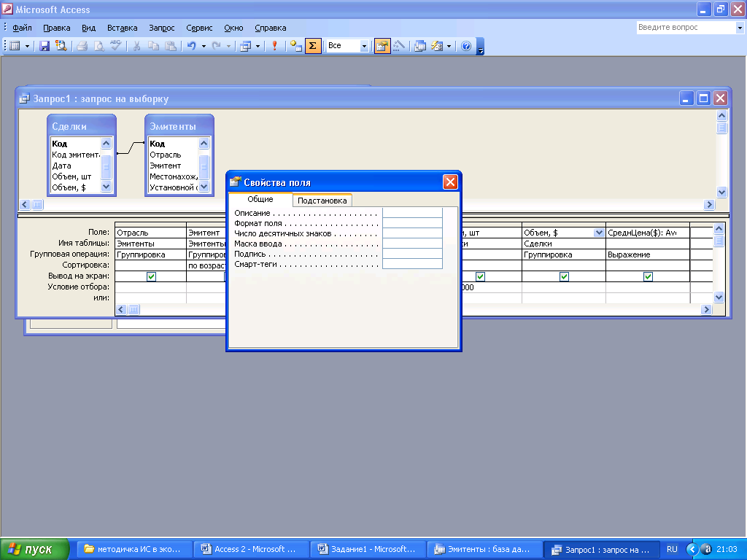
Task: Open the Правка menu
Action: point(57,28)
